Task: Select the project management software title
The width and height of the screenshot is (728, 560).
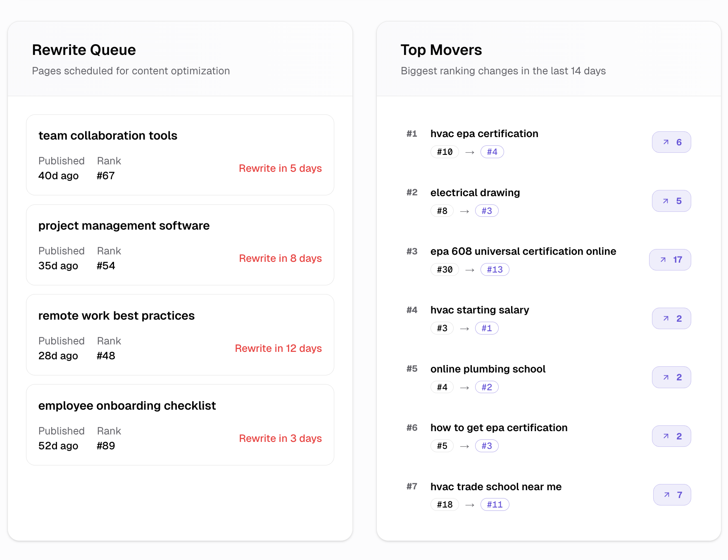Action: (x=124, y=226)
